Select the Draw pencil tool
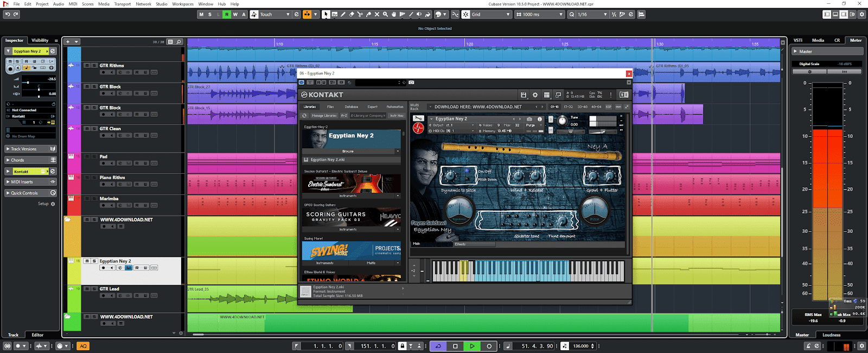868x353 pixels. tap(343, 15)
